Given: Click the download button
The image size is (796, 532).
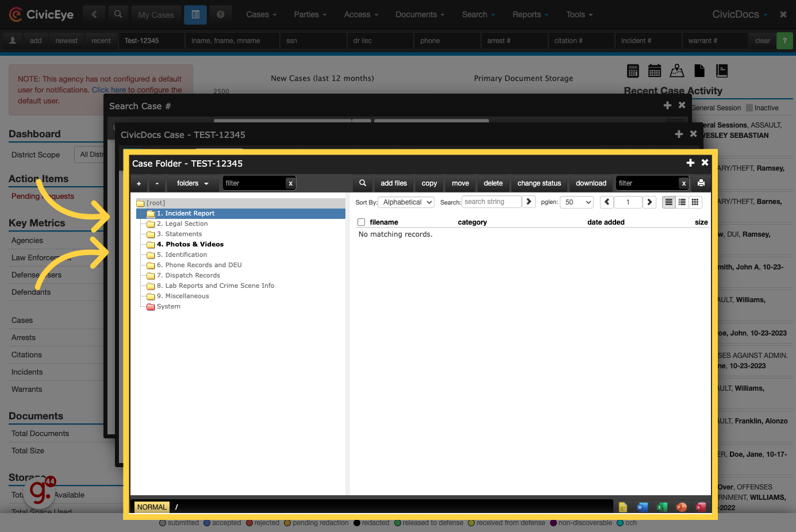Looking at the screenshot, I should tap(591, 183).
